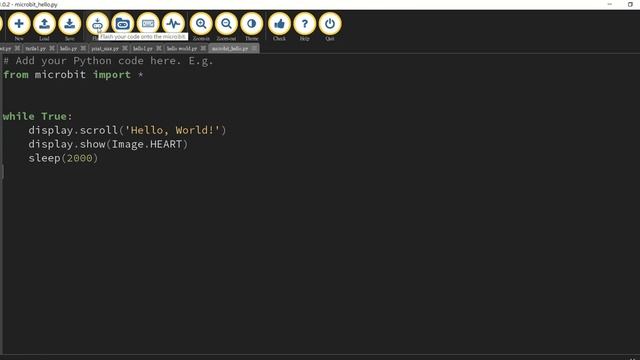
Task: Open the REPL keyboard icon
Action: click(148, 24)
